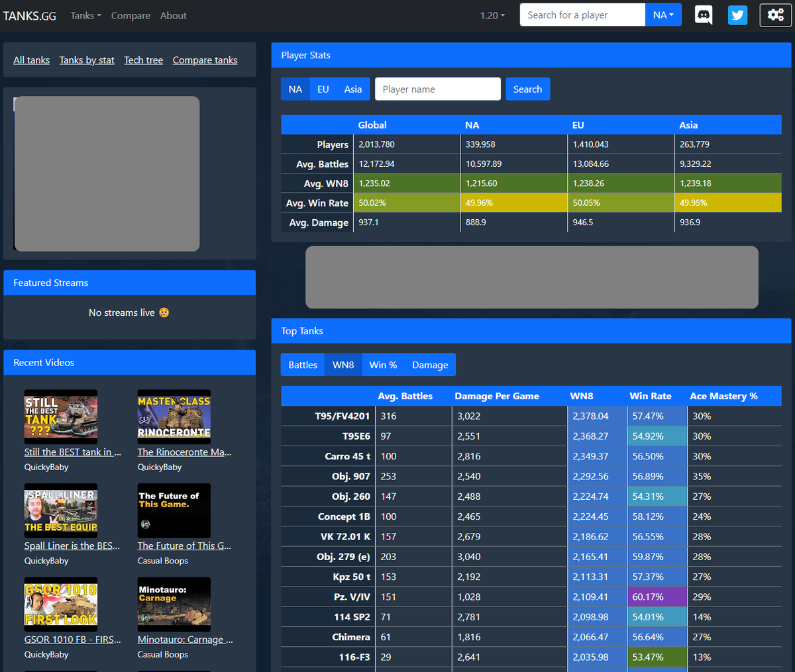Click the 116-F3 tank name
The image size is (795, 672).
pyautogui.click(x=354, y=657)
